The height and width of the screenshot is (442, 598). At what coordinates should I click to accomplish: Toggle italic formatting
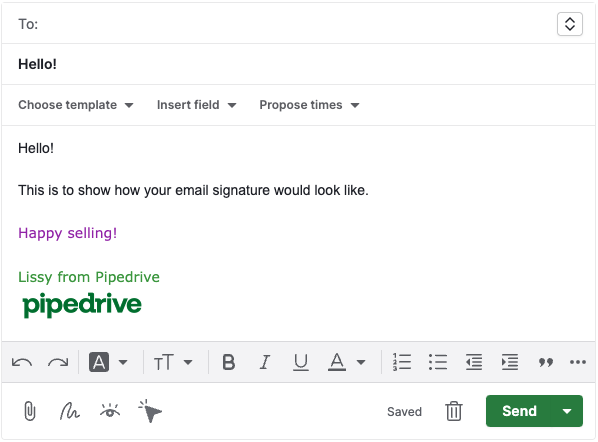265,362
